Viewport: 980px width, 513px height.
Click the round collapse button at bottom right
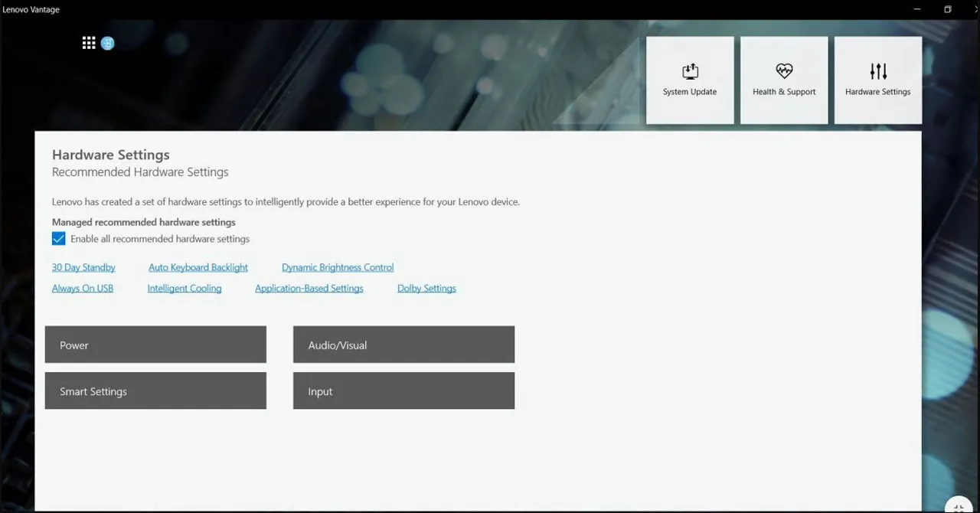pos(959,507)
